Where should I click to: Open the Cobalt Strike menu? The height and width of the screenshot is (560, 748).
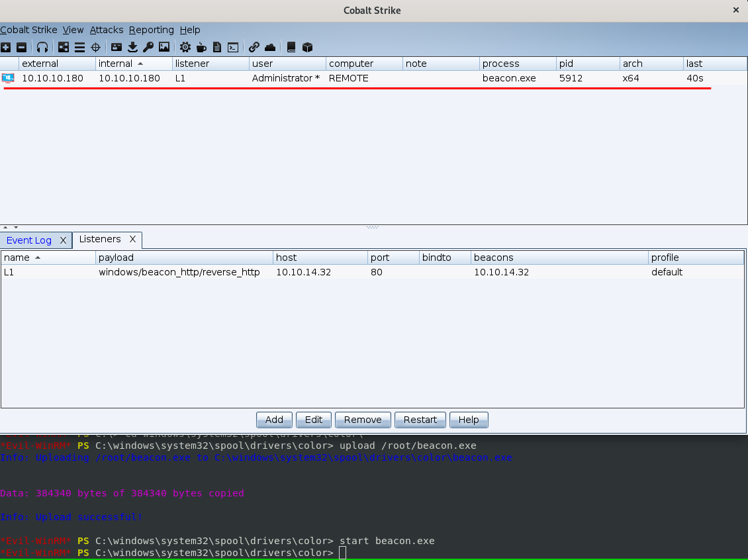[x=28, y=30]
